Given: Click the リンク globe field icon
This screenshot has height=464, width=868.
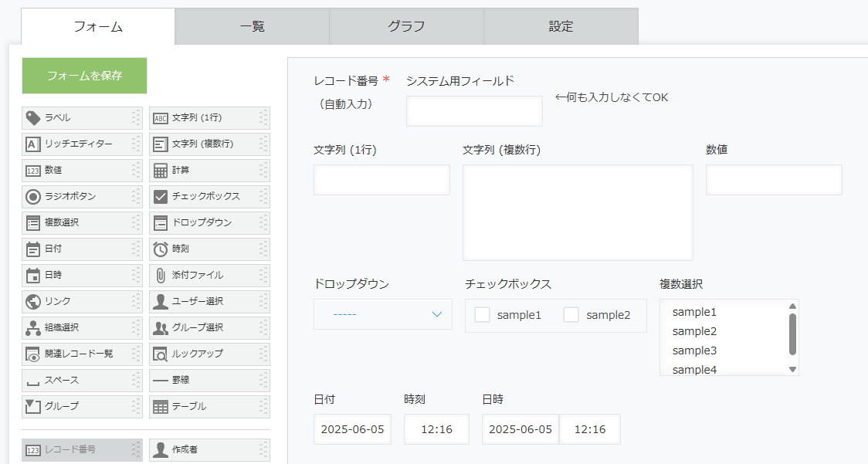Looking at the screenshot, I should pos(33,302).
